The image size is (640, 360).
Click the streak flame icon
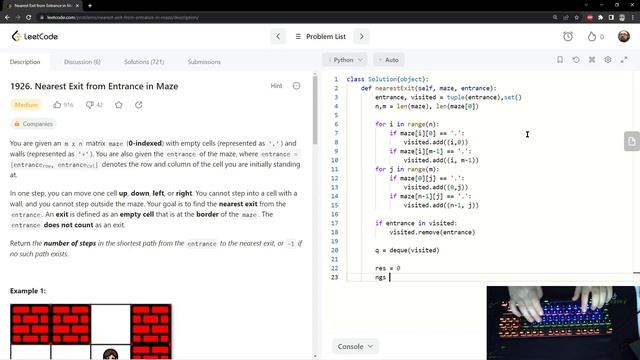pyautogui.click(x=591, y=36)
